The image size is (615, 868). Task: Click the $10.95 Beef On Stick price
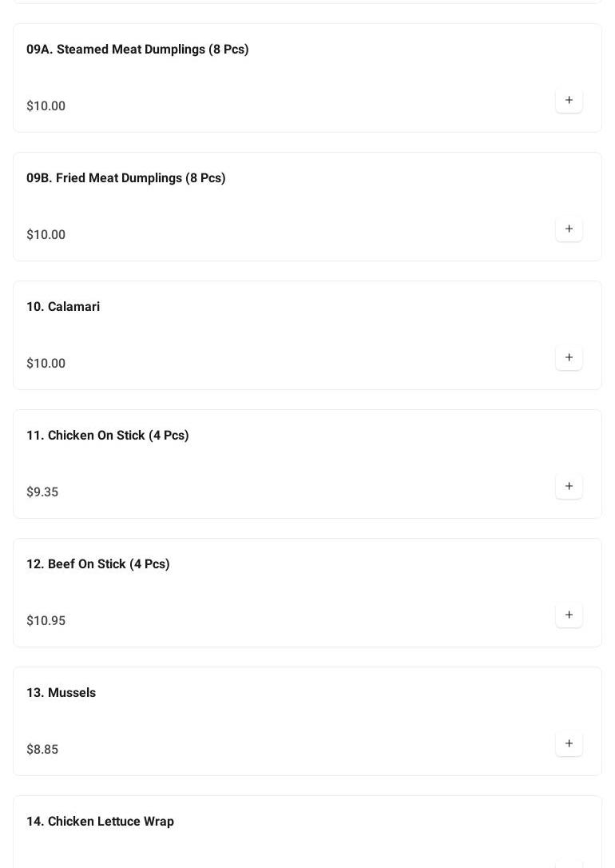click(46, 621)
